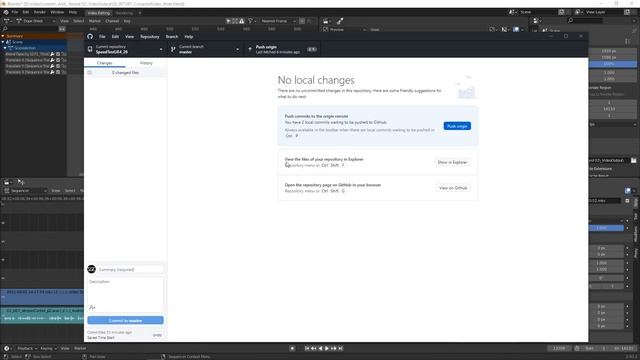Open the Nearest Frame snapping dropdown
Viewport: 640px width, 360px height.
click(278, 21)
